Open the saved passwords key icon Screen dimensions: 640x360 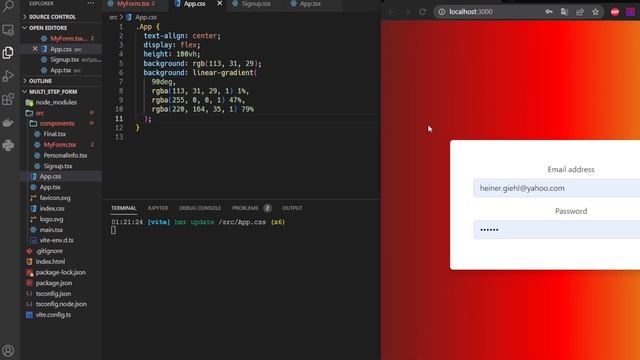pyautogui.click(x=549, y=12)
